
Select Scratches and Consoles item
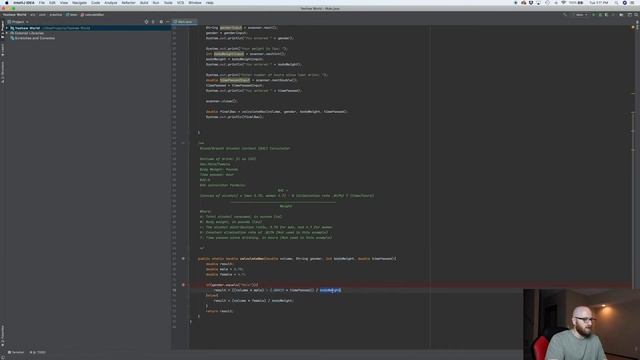click(35, 38)
